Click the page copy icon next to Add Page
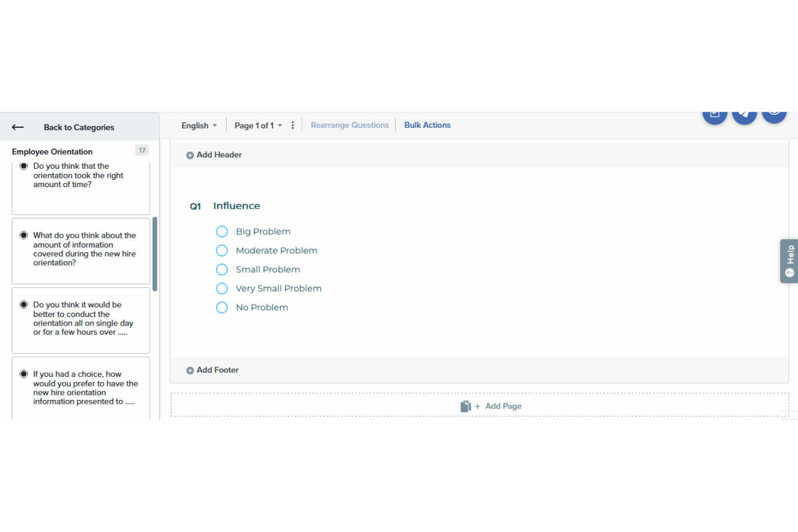798x532 pixels. pos(465,406)
